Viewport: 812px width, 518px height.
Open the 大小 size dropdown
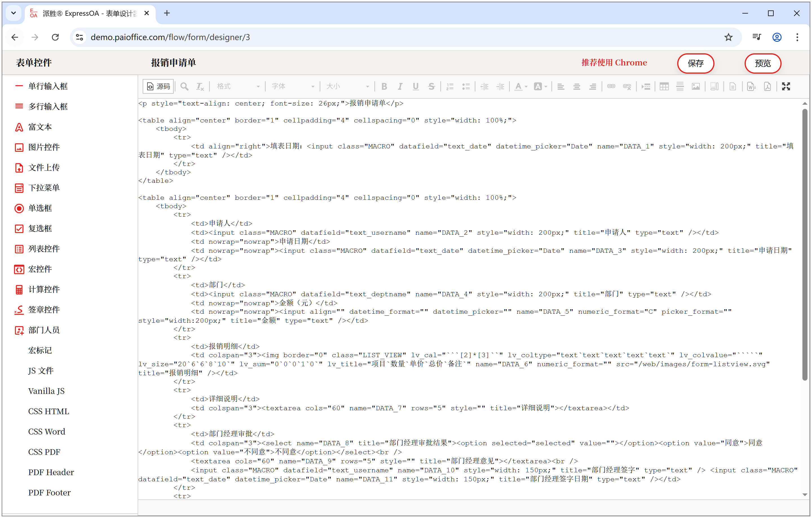pos(347,86)
